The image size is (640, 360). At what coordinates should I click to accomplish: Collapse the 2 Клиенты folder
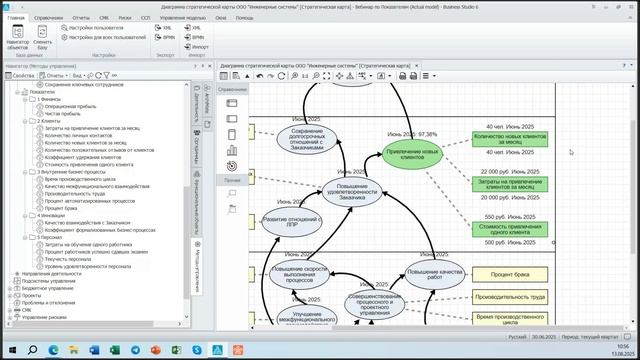[x=25, y=121]
